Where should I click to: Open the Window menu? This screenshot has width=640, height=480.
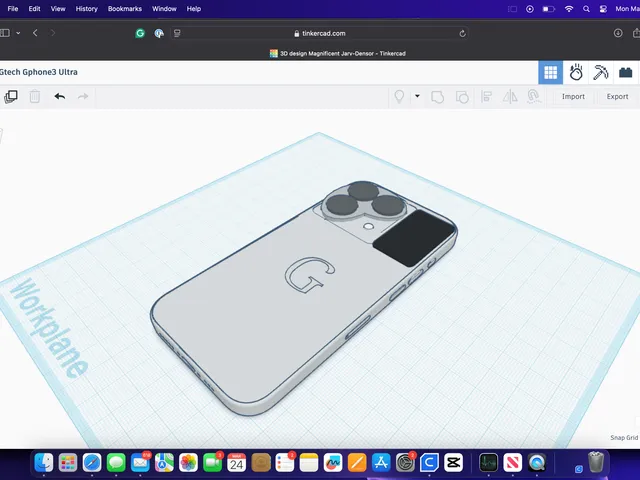tap(164, 9)
